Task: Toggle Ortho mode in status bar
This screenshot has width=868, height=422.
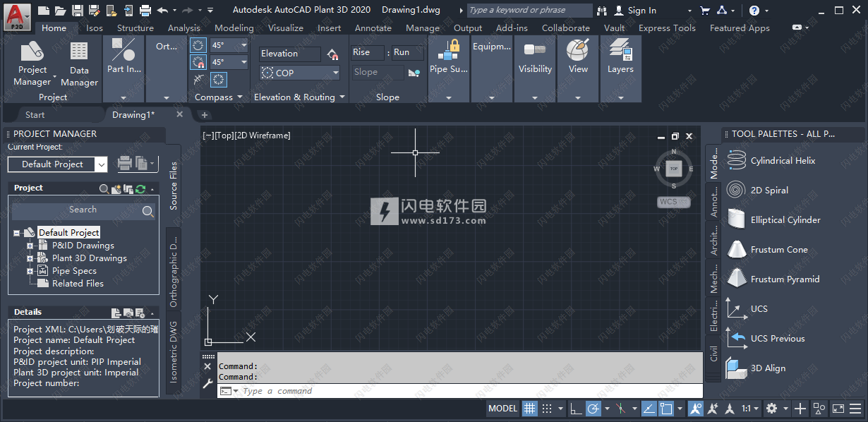Action: 576,408
